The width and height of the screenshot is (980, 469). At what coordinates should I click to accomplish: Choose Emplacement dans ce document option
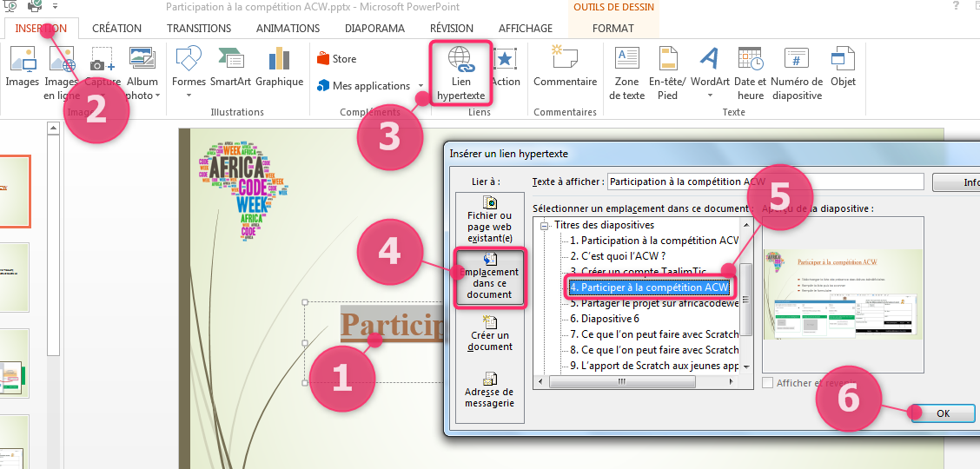tap(489, 277)
